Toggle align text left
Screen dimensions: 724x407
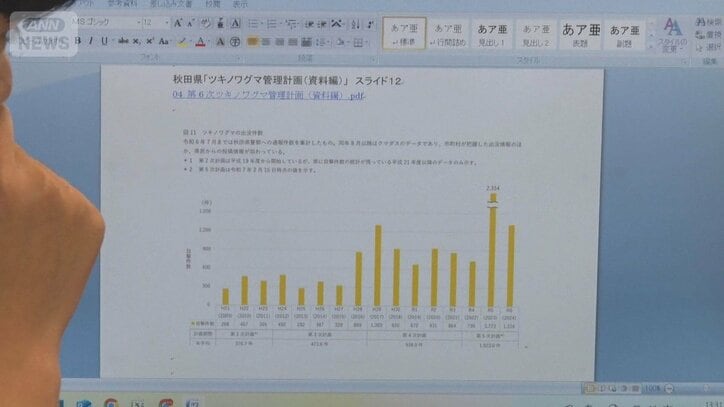pos(252,43)
